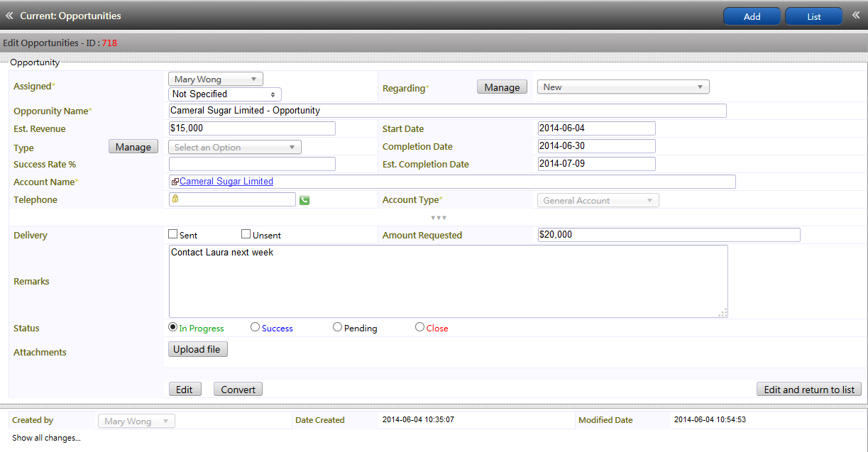
Task: Open the Created by Mary Wong dropdown
Action: click(136, 421)
